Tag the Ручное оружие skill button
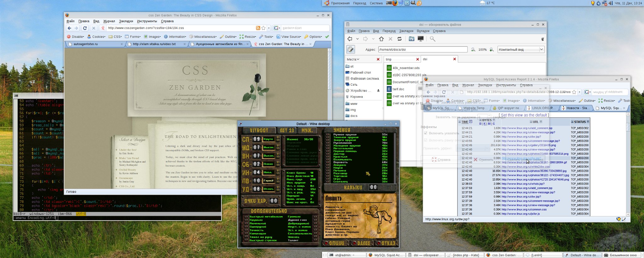The image size is (644, 258). [x=328, y=135]
